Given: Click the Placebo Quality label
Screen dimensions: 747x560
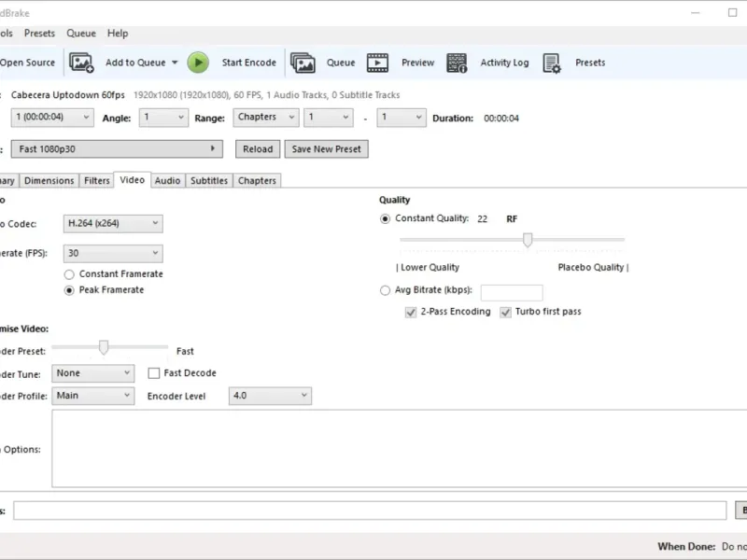Looking at the screenshot, I should [593, 268].
